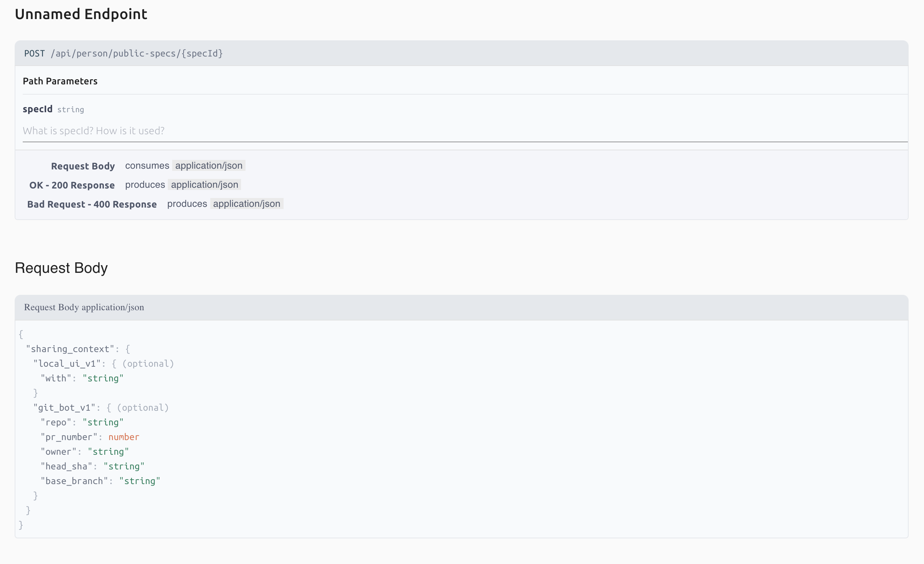Click the /api/person/public-specs/{specId} path
The width and height of the screenshot is (924, 564).
pyautogui.click(x=137, y=53)
